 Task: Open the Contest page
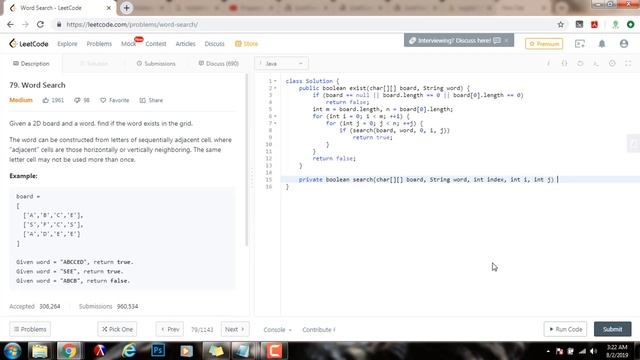(x=156, y=44)
